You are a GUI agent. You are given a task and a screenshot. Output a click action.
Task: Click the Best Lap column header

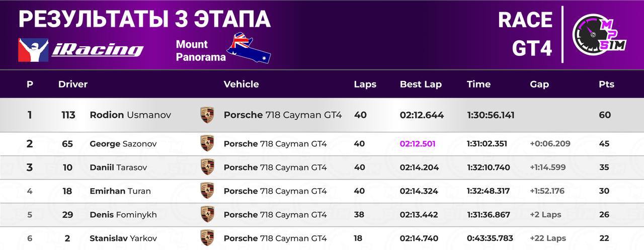pyautogui.click(x=421, y=85)
